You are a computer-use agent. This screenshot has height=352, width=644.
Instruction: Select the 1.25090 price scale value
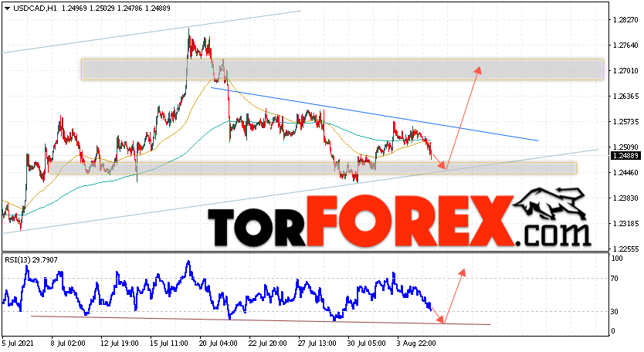tap(625, 147)
